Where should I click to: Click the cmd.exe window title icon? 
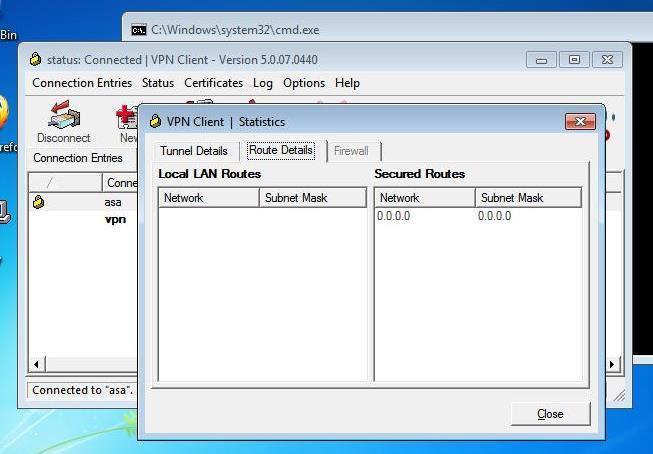(139, 30)
